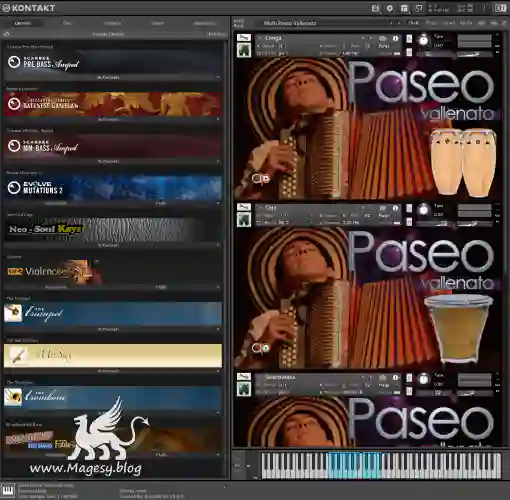Mute the Guacharaca instrument
Screen dimensions: 510x500
(x=409, y=391)
